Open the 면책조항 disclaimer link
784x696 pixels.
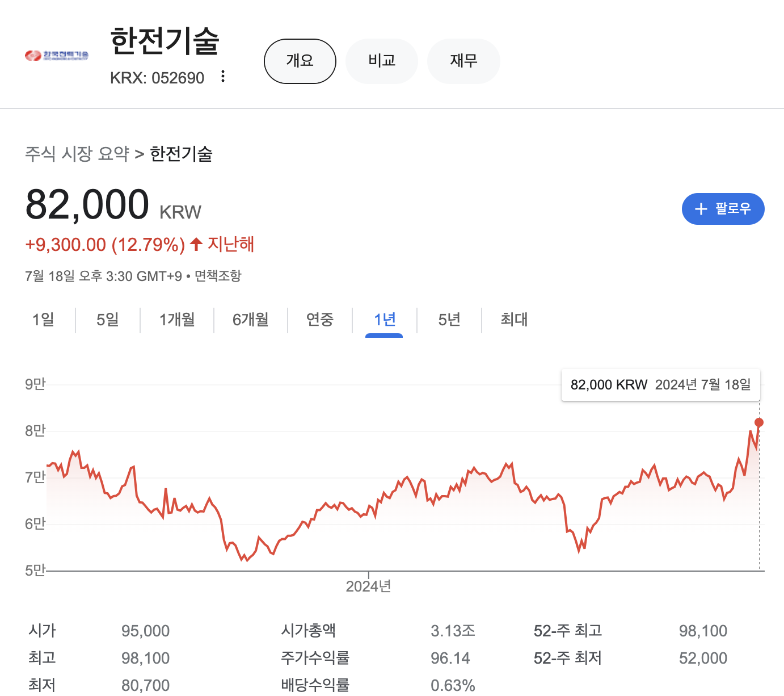[218, 276]
